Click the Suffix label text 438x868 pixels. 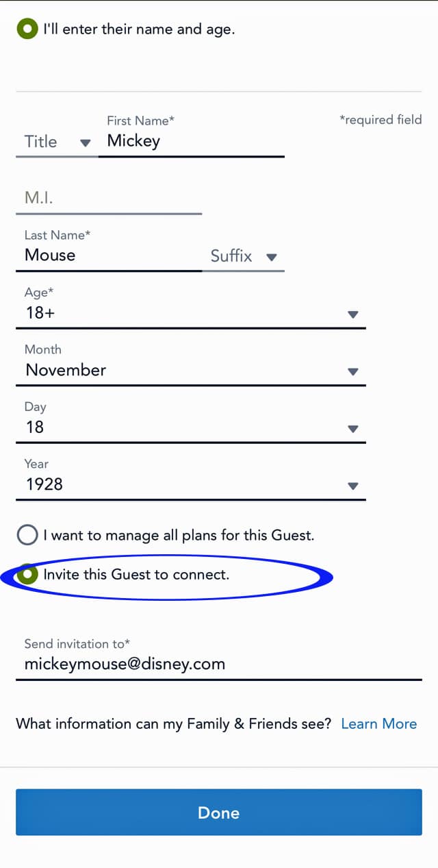(231, 256)
